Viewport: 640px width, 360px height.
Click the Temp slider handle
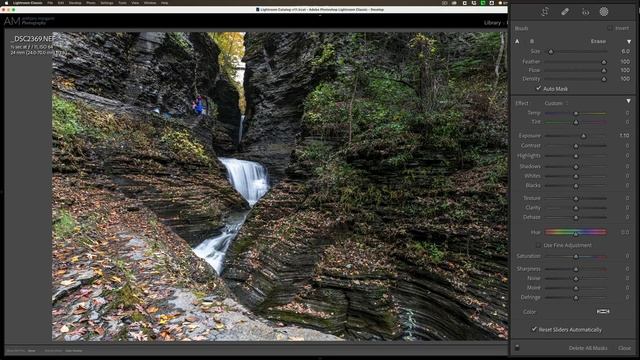[576, 113]
